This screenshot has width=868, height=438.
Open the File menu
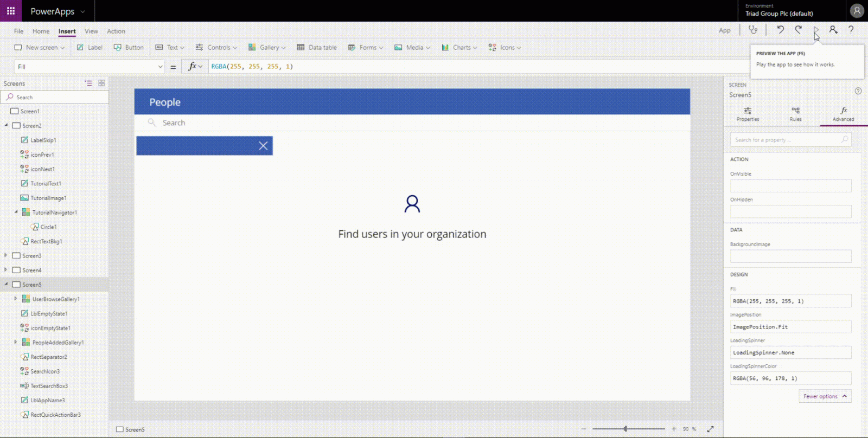[x=18, y=31]
